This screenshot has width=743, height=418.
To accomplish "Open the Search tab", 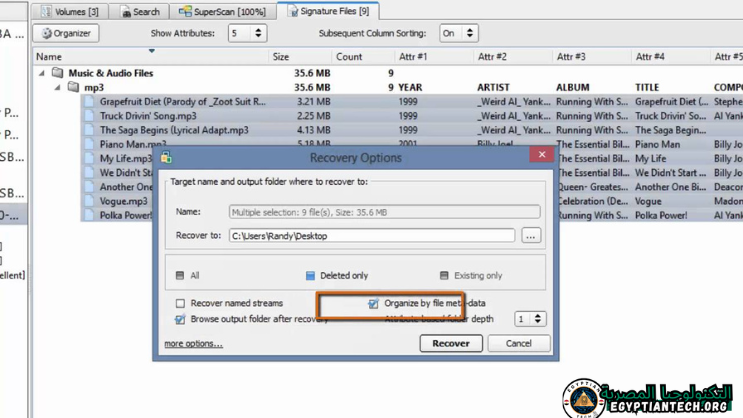I will (141, 11).
